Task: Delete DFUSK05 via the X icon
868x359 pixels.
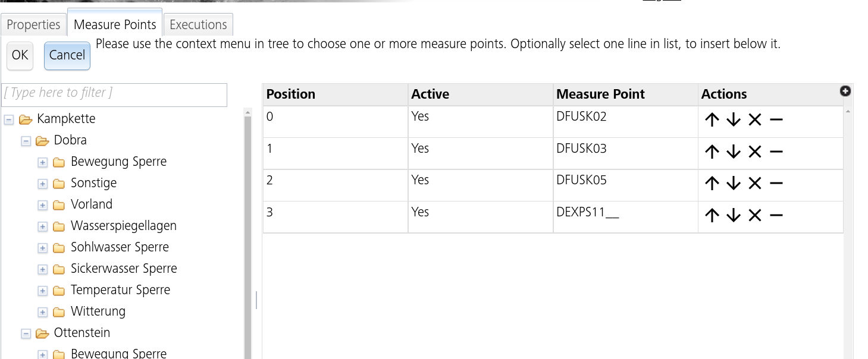Action: 754,183
